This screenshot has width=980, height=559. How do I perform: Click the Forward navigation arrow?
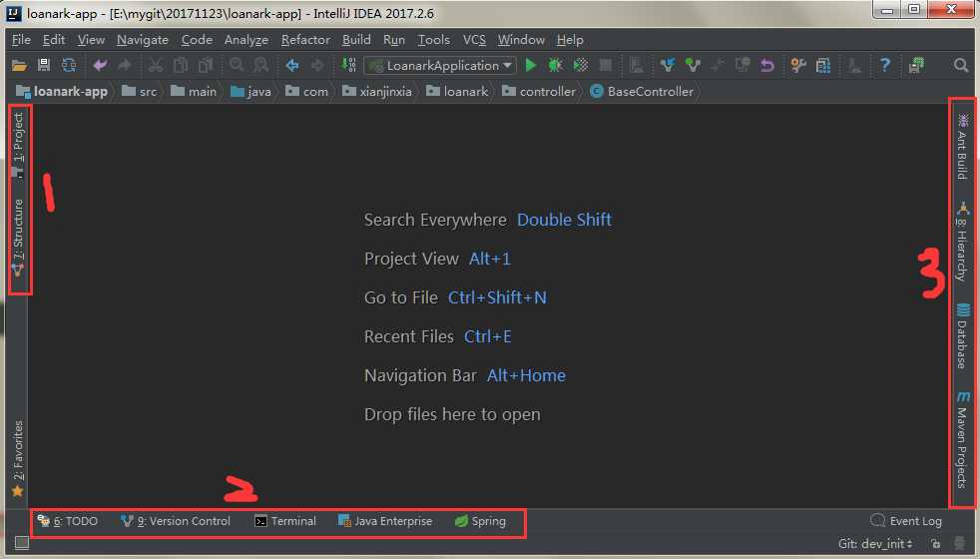pyautogui.click(x=317, y=65)
